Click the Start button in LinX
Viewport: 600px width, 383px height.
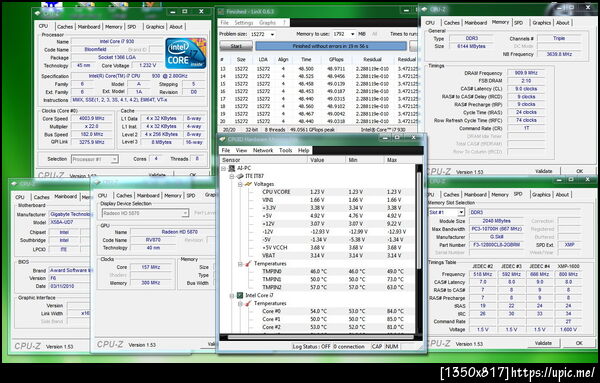(236, 46)
